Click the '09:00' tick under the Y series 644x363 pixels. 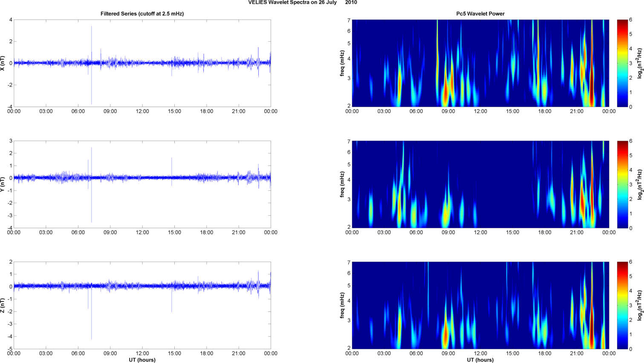click(x=110, y=232)
